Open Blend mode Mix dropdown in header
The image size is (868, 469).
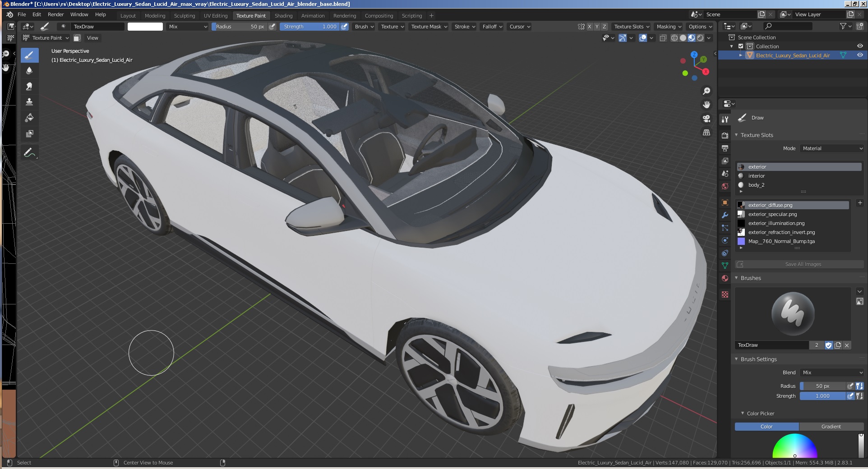188,27
